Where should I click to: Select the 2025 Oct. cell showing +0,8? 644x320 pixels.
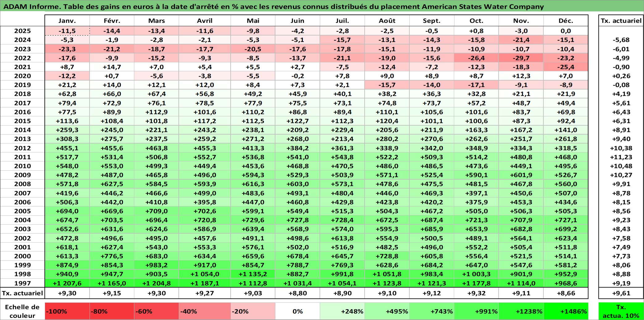click(476, 31)
